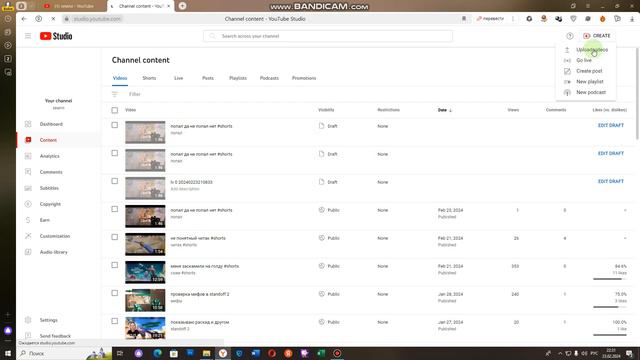The height and width of the screenshot is (360, 640).
Task: Select checkbox for 'проверка мифов в standoff 2'
Action: (115, 293)
